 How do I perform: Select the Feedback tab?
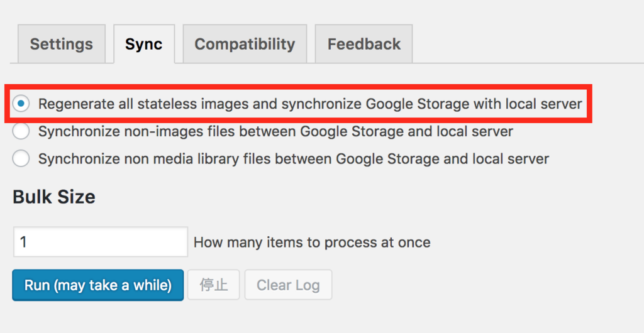point(364,44)
